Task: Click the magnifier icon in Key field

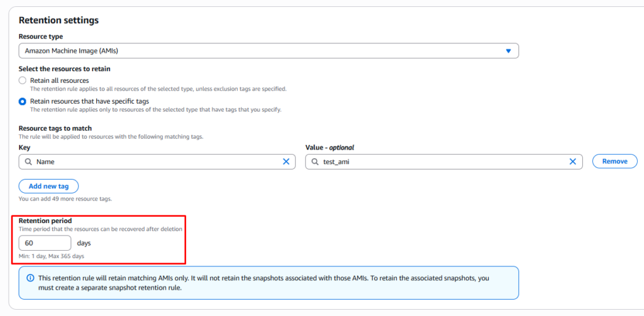Action: coord(28,161)
